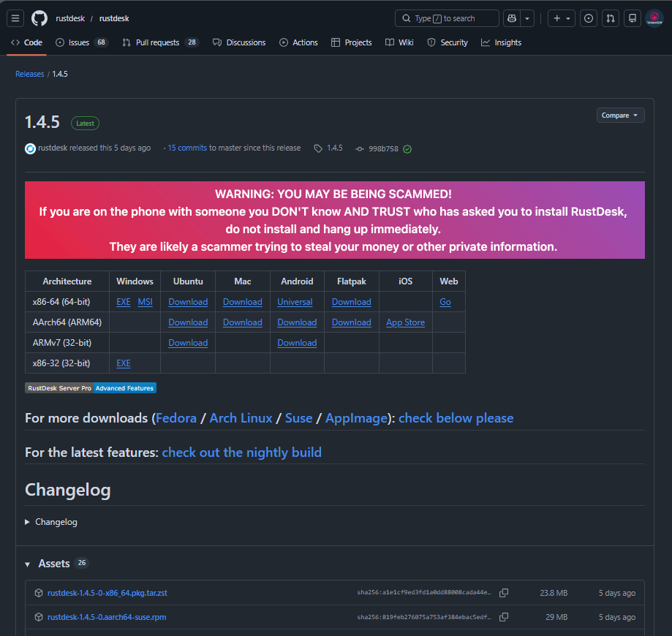This screenshot has height=636, width=672.
Task: Open the '15 commits' link
Action: [187, 148]
